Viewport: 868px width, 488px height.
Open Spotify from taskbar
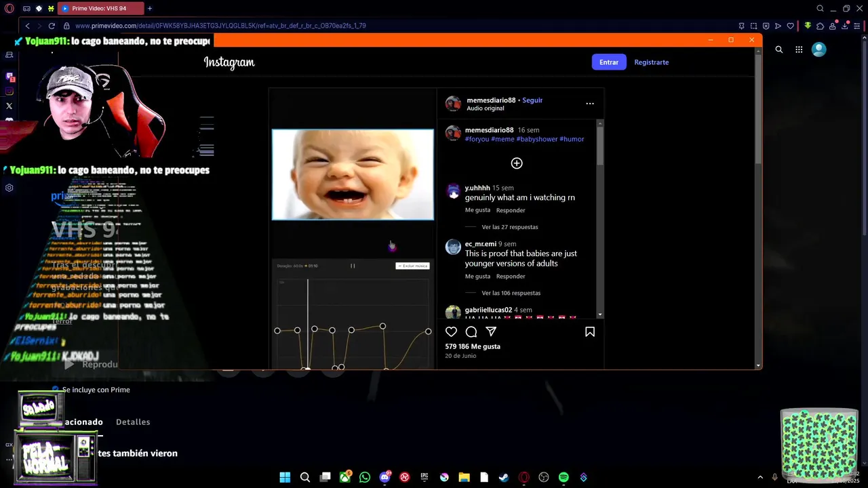(564, 477)
